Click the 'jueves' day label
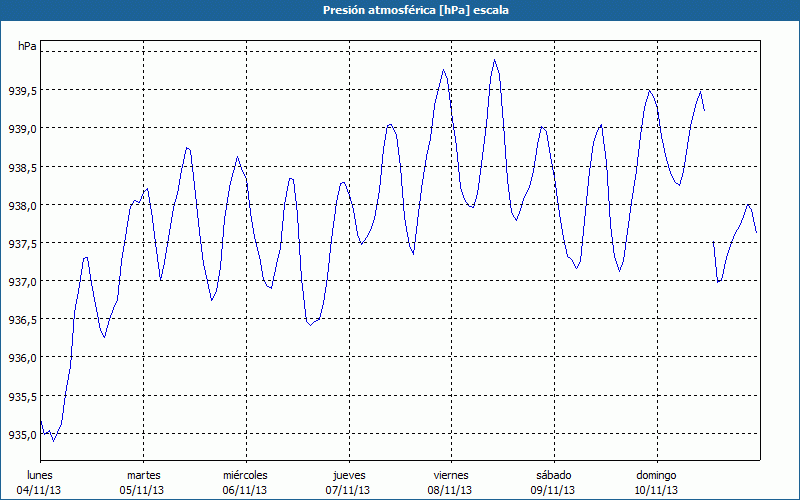 click(348, 474)
